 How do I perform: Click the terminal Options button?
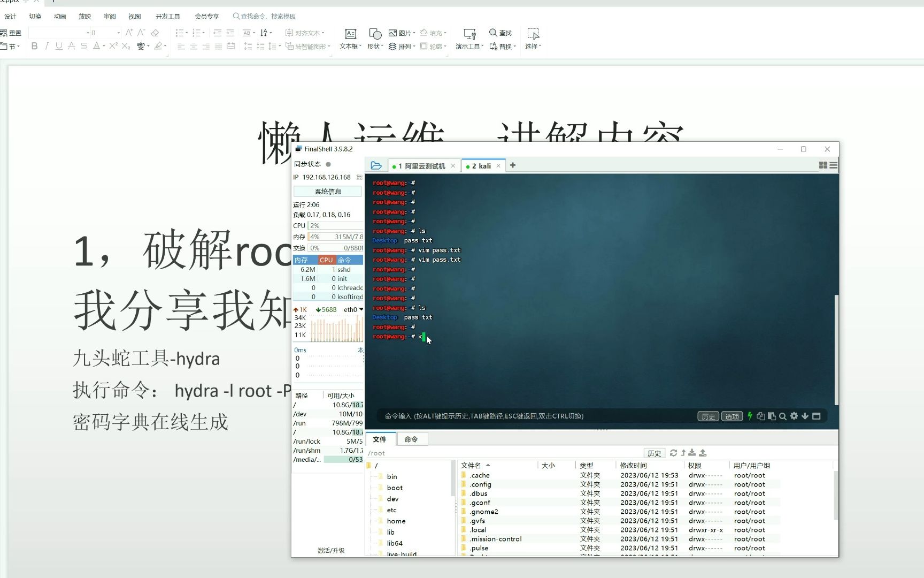point(732,416)
